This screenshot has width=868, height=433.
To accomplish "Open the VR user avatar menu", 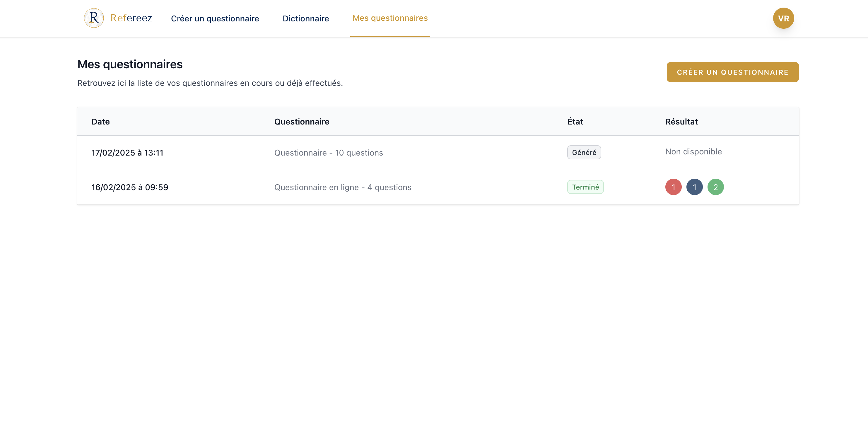I will (783, 18).
